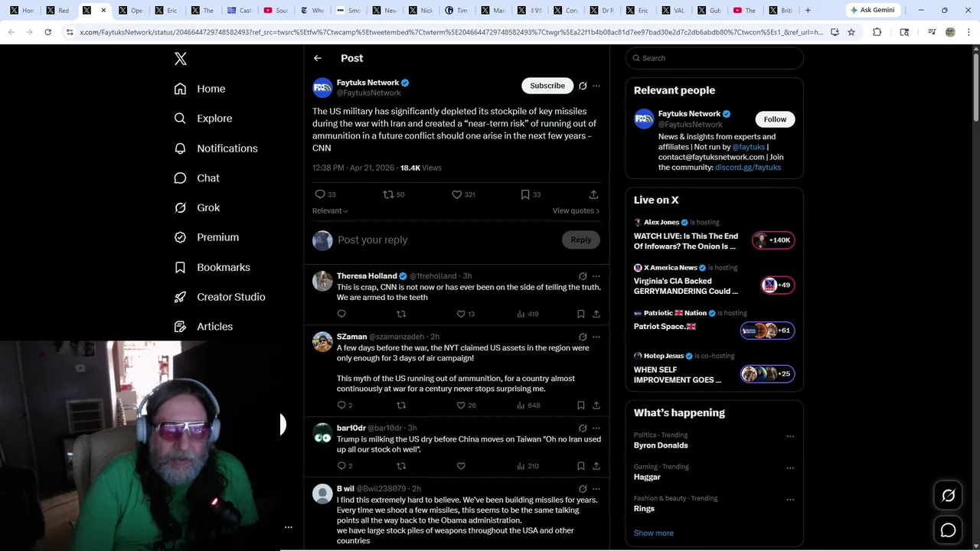The width and height of the screenshot is (980, 551).
Task: Reply to Theresa Holland's comment
Action: [x=341, y=314]
